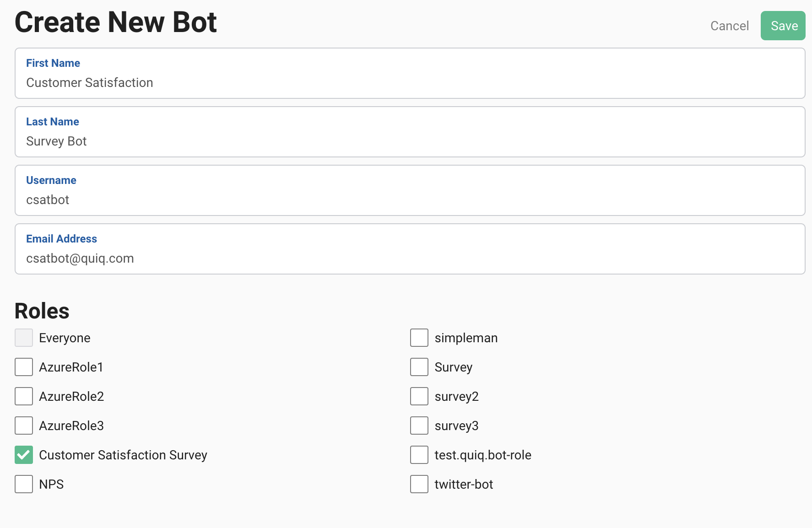Click the green Save button
This screenshot has height=528, width=812.
click(x=783, y=26)
